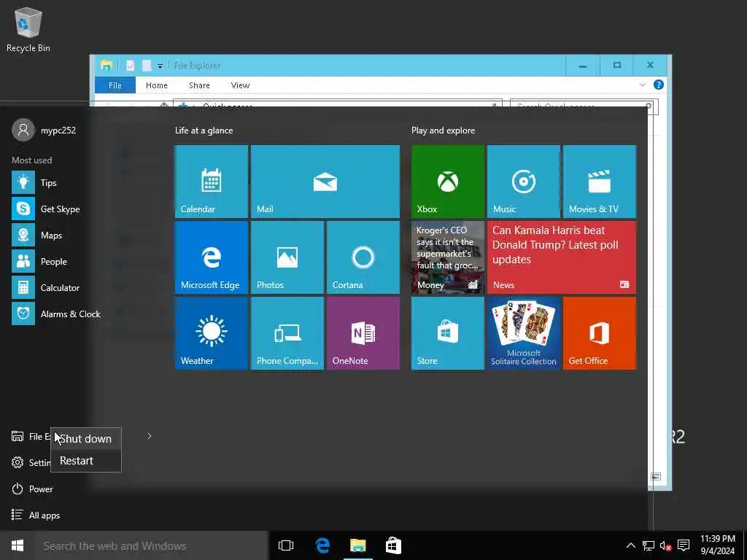Expand the File Explorer ribbon chevron

point(642,85)
